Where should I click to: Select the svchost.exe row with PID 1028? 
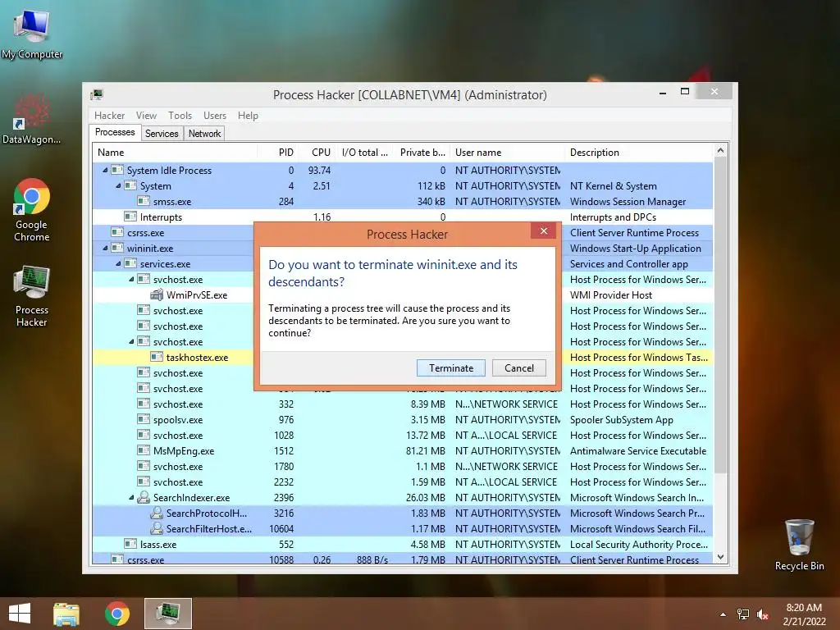pyautogui.click(x=402, y=435)
